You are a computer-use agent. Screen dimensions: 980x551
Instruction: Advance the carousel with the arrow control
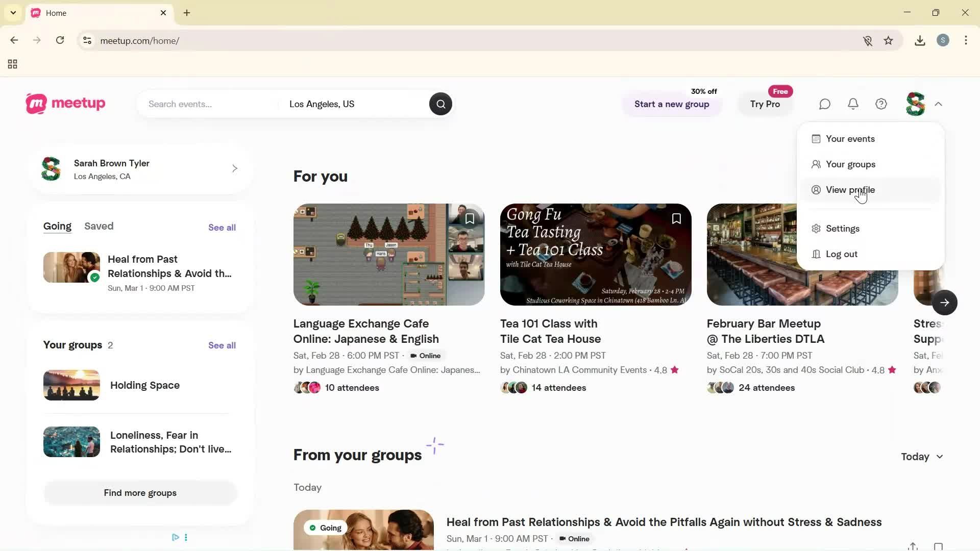[945, 303]
